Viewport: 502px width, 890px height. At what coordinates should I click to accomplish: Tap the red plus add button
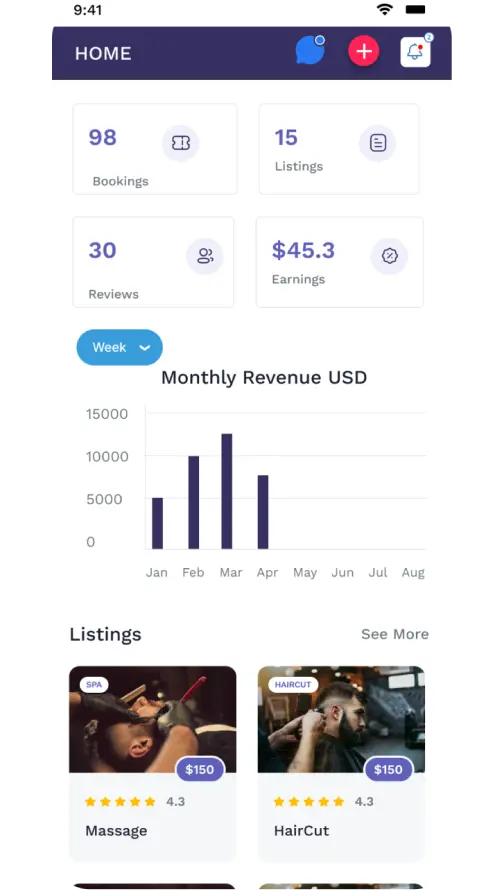363,51
